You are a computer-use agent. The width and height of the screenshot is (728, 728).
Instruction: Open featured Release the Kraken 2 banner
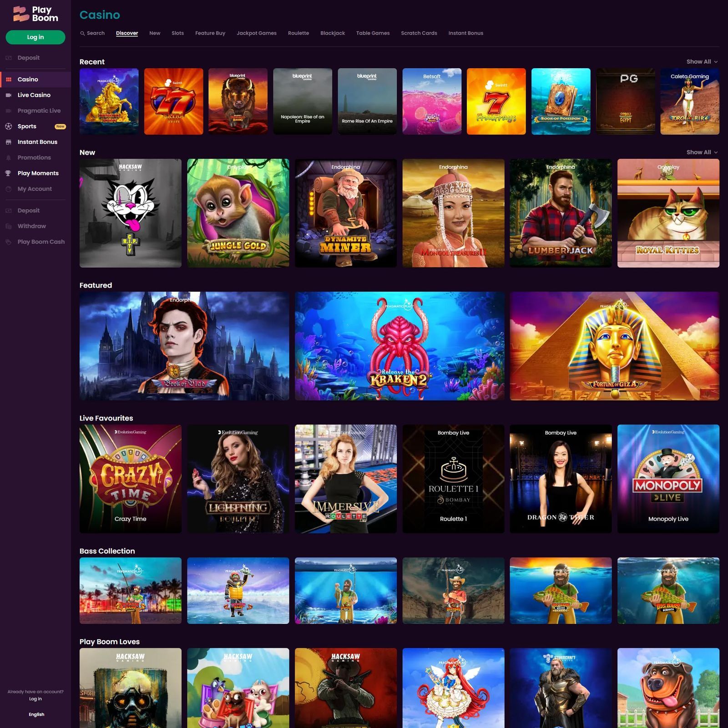399,346
